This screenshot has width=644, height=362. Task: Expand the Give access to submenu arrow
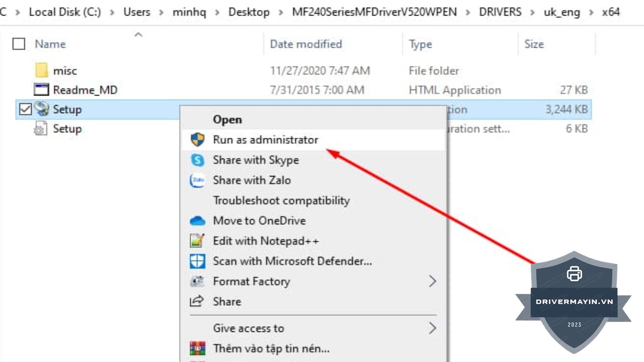(x=432, y=328)
